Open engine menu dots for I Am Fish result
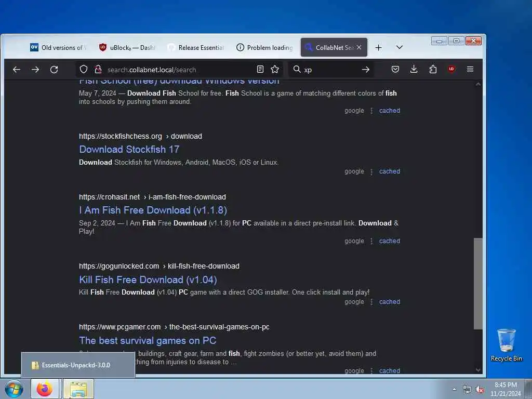This screenshot has width=532, height=399. pyautogui.click(x=371, y=241)
